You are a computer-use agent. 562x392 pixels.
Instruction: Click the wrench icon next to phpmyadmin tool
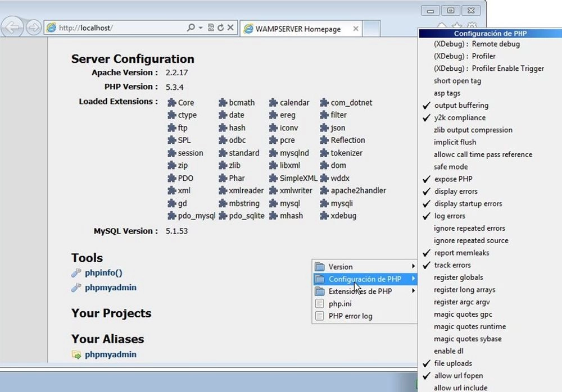(x=76, y=288)
